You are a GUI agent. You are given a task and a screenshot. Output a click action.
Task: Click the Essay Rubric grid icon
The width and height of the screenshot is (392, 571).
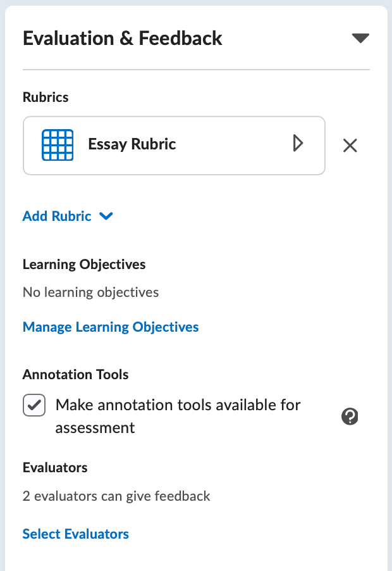tap(57, 144)
